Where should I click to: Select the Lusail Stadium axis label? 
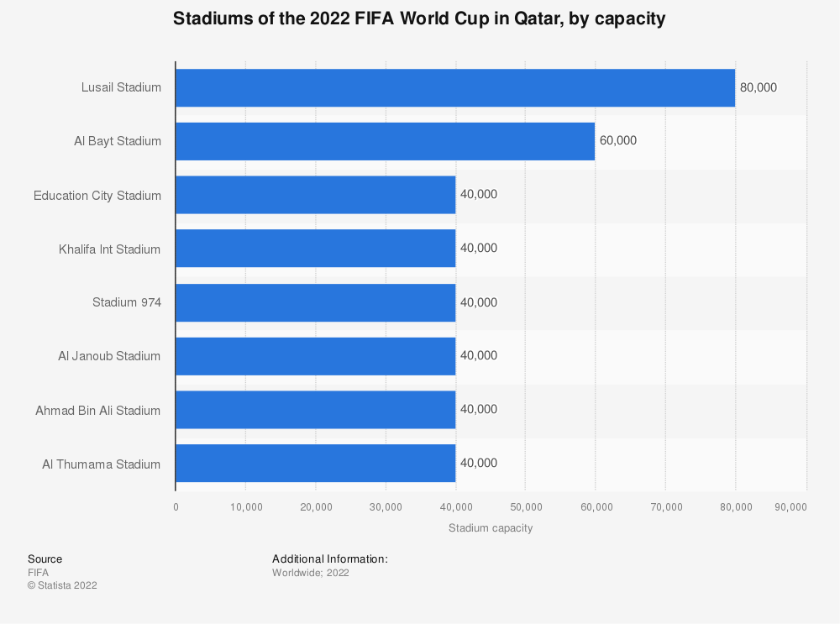(121, 87)
